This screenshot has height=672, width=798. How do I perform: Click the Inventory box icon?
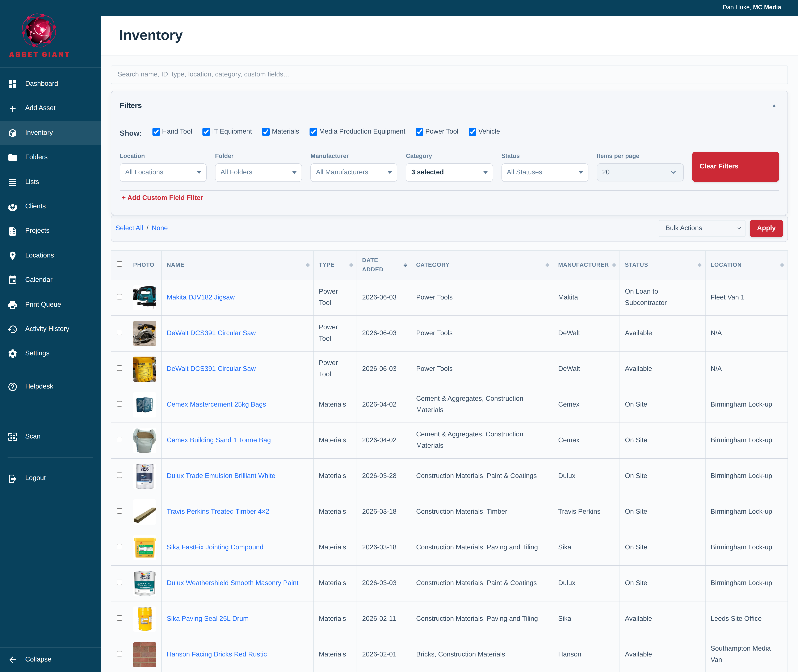pos(13,133)
